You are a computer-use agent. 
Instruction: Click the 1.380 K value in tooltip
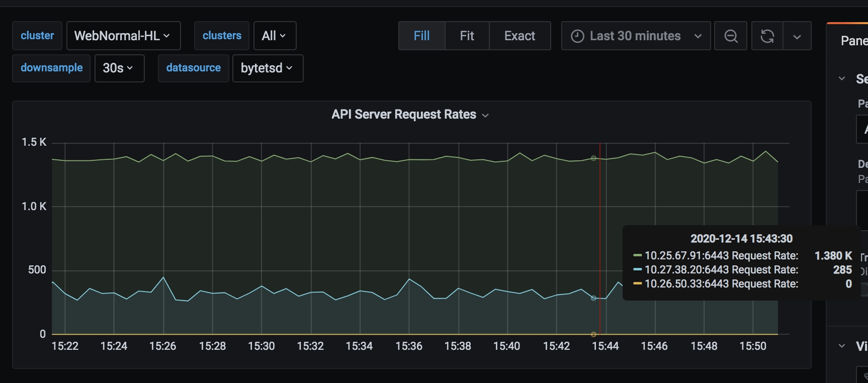tap(833, 256)
